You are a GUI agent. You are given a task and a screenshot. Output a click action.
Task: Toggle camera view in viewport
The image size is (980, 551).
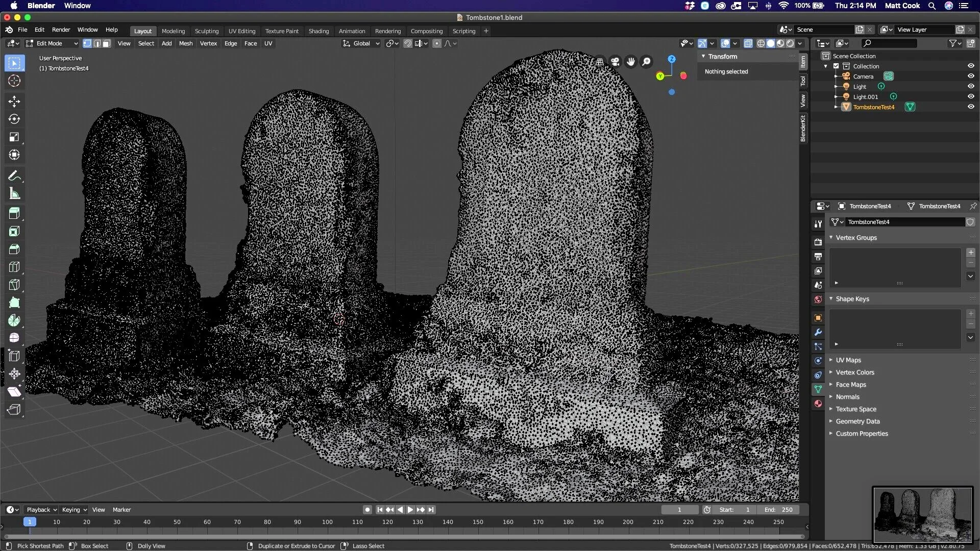click(616, 62)
